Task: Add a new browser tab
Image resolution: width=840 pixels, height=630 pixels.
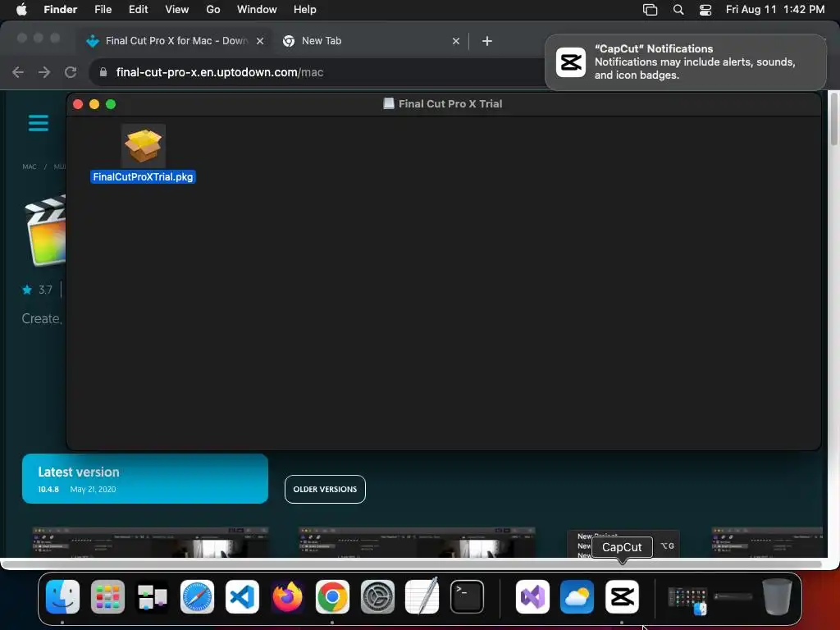Action: tap(487, 41)
